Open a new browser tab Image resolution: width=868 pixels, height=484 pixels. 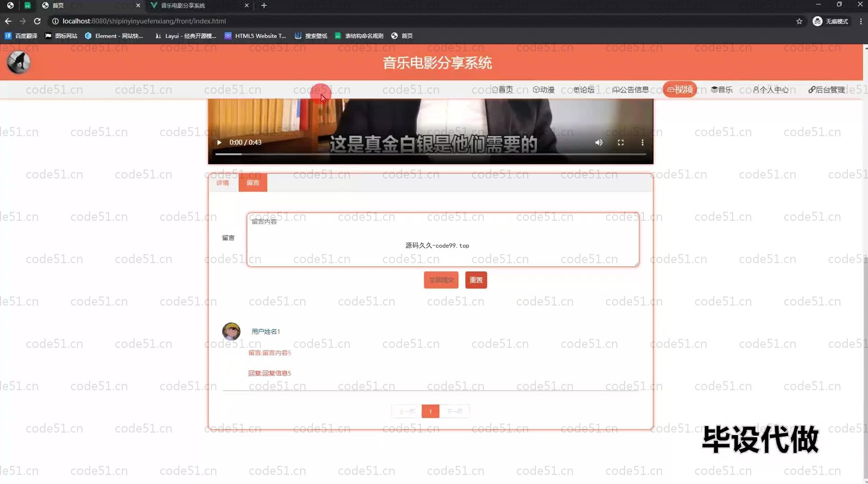(264, 5)
